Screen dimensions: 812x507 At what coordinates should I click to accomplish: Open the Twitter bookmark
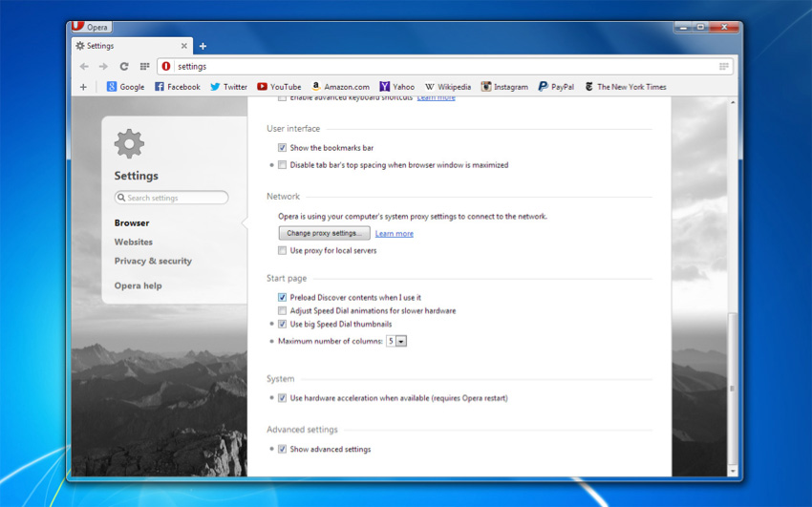pyautogui.click(x=228, y=87)
